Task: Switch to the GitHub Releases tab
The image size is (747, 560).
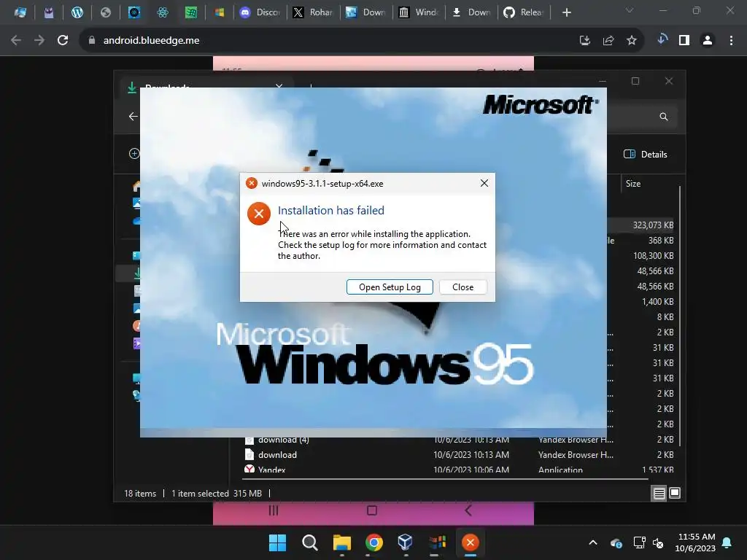Action: [524, 12]
